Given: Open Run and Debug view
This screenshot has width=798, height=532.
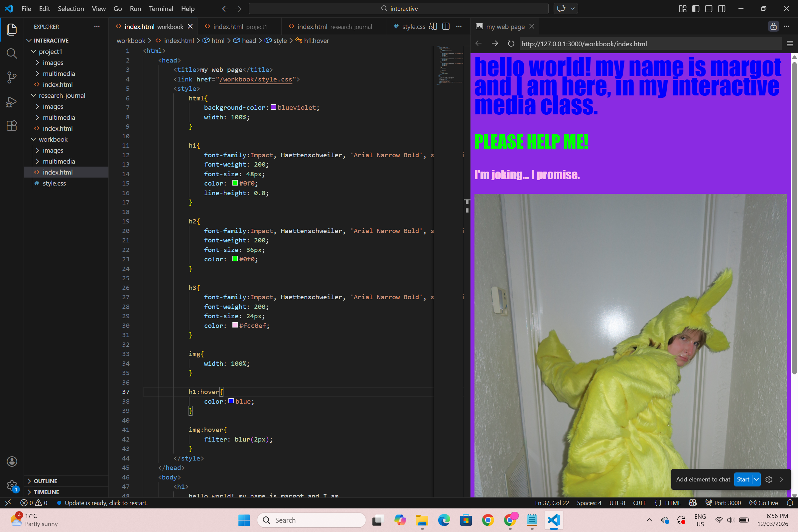Looking at the screenshot, I should (x=12, y=102).
